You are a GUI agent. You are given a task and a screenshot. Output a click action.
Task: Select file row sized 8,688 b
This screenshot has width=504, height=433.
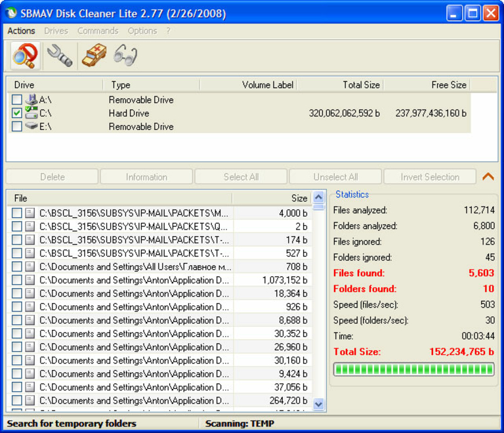click(x=159, y=320)
